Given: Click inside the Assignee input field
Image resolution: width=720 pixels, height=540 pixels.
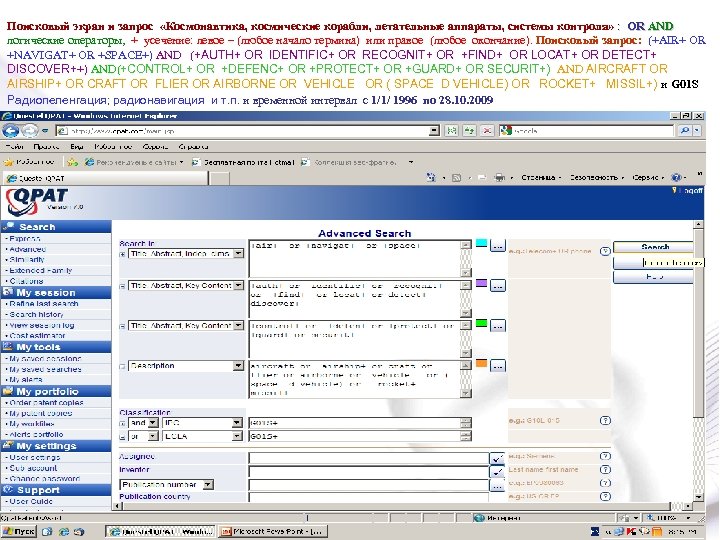Looking at the screenshot, I should (369, 458).
